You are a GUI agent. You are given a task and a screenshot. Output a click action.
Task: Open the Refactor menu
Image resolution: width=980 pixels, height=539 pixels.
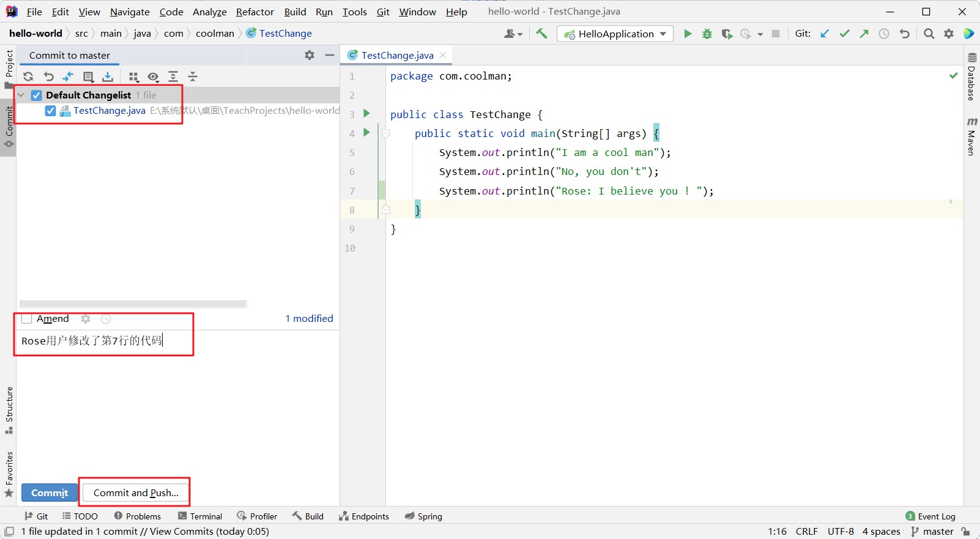254,12
